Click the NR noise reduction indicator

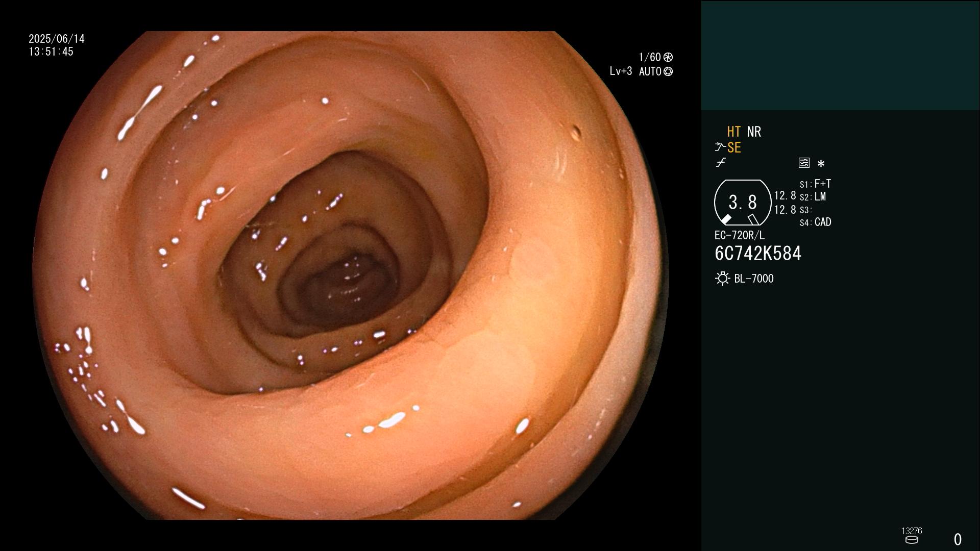click(754, 132)
